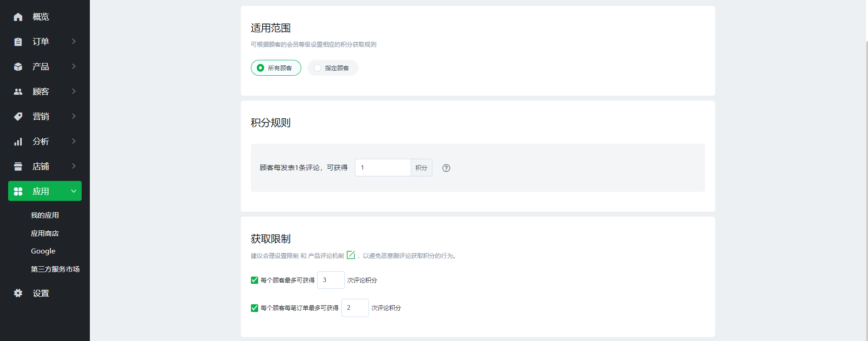
Task: Open the Google submenu item
Action: click(43, 251)
